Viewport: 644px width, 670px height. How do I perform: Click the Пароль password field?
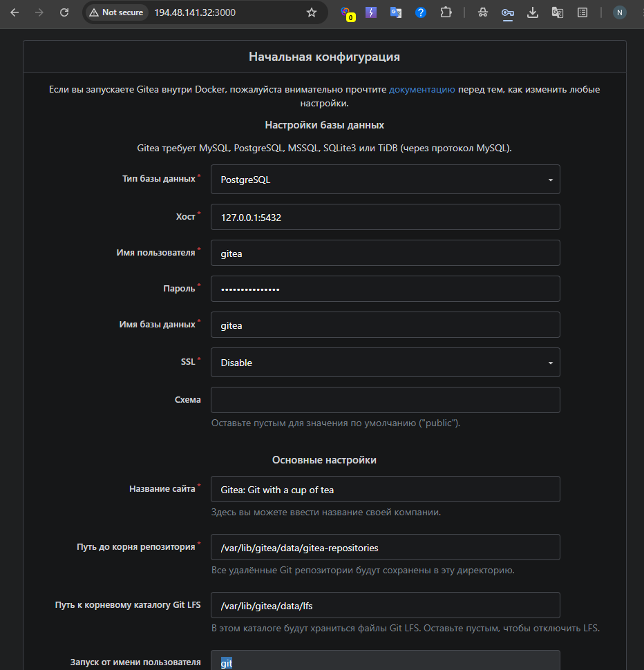coord(386,289)
